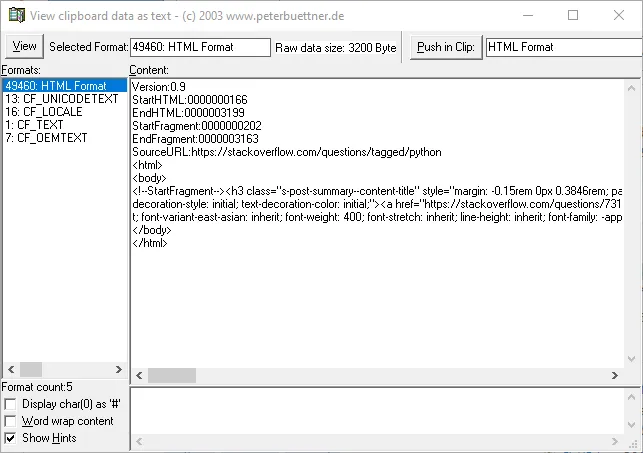This screenshot has width=643, height=453.
Task: Click the EndHTML:0000003199 line
Action: (188, 113)
